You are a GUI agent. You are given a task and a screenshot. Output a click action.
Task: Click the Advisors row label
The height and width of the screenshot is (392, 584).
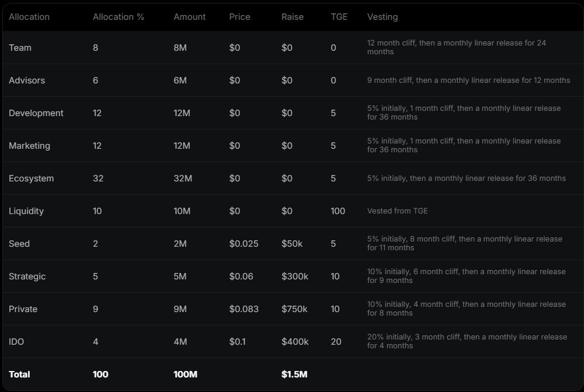click(x=27, y=80)
